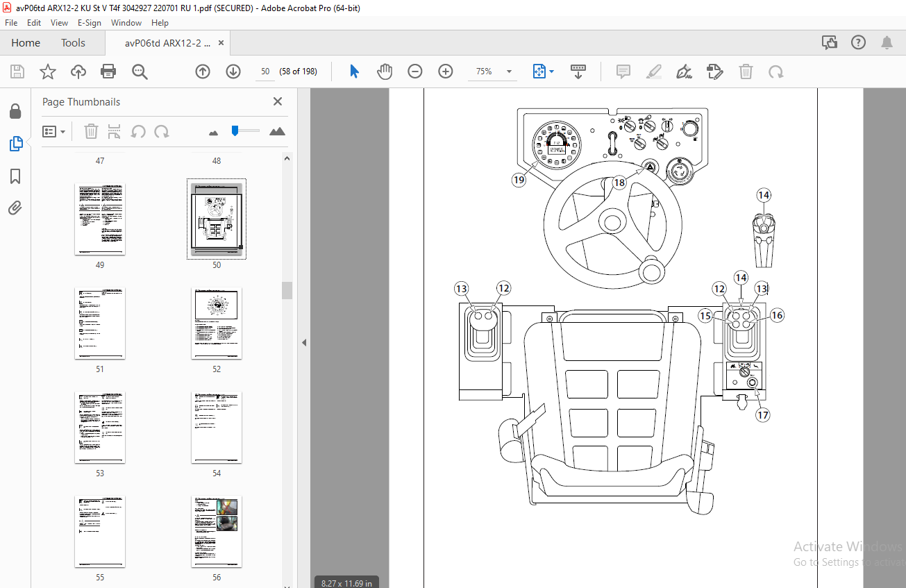Screen dimensions: 906x588
Task: Select the page 54 thumbnail
Action: tap(217, 428)
